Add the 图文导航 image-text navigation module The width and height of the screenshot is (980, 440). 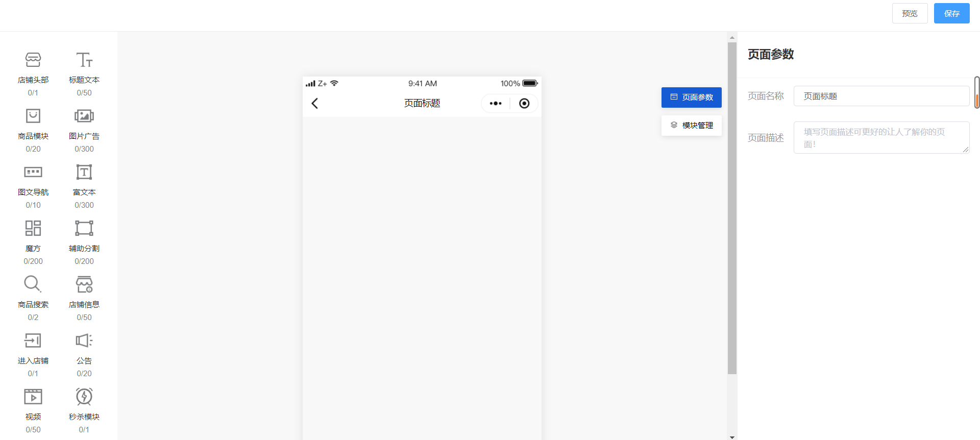[33, 185]
